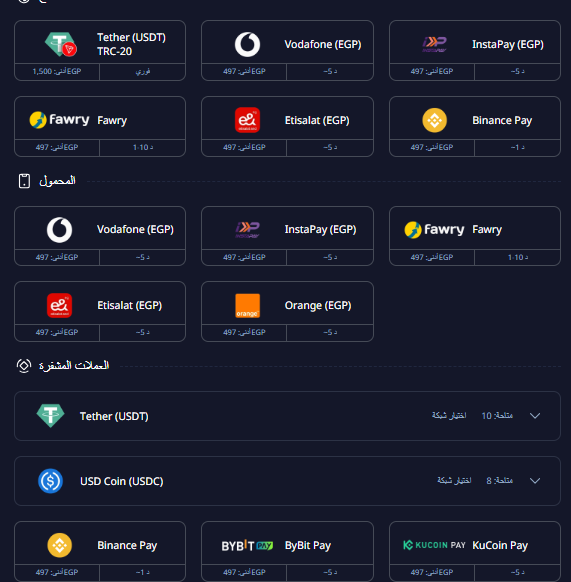Pick the Binance Pay icon in the crypto section
The image size is (571, 582).
59,545
